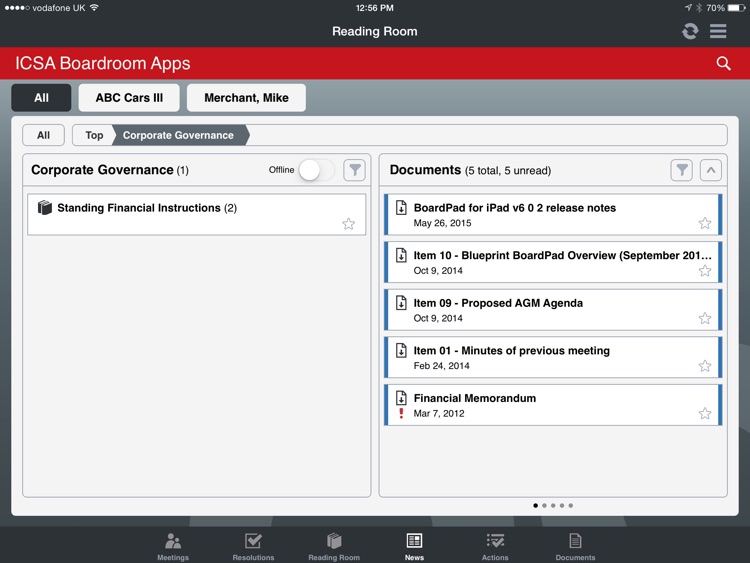Image resolution: width=750 pixels, height=563 pixels.
Task: Filter the Corporate Governance list
Action: (x=354, y=170)
